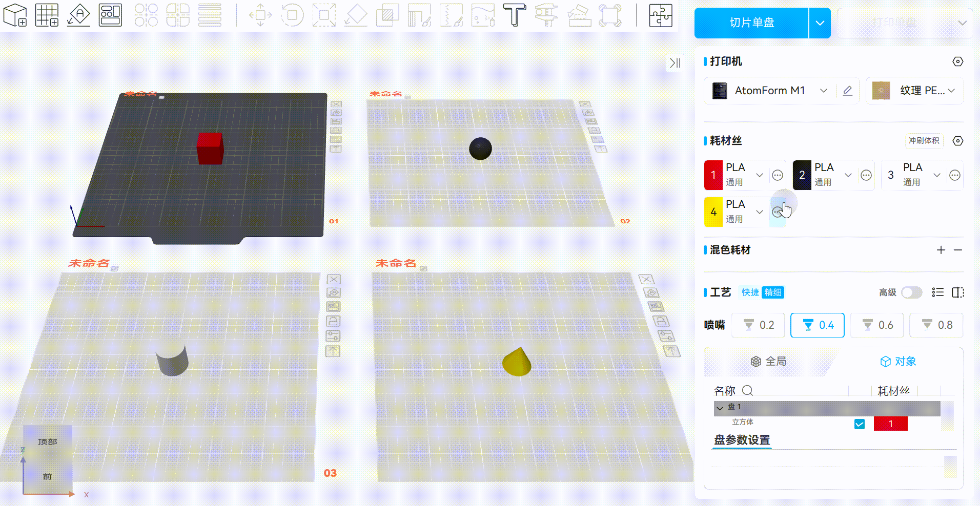Click filament 4 yellow color swatch
This screenshot has height=506, width=980.
[713, 212]
